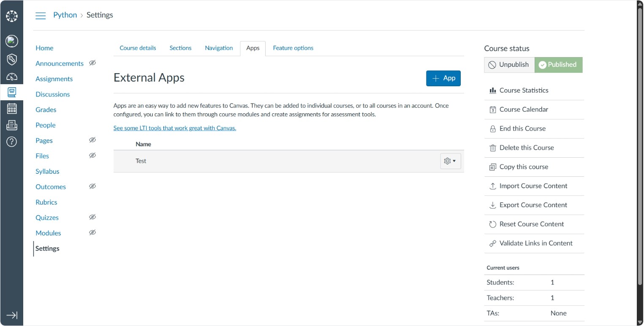Click the Test app row name
This screenshot has height=326, width=644.
click(141, 161)
